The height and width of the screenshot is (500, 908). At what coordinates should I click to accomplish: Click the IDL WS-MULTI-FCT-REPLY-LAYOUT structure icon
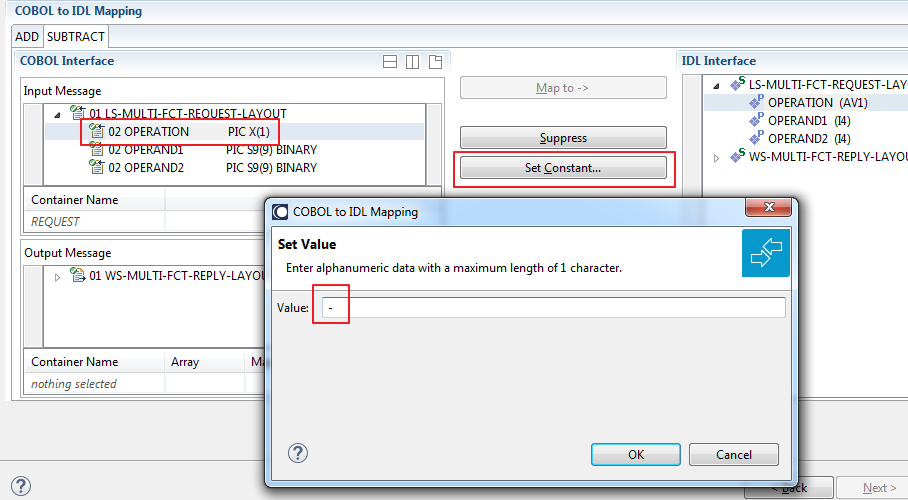tap(737, 156)
